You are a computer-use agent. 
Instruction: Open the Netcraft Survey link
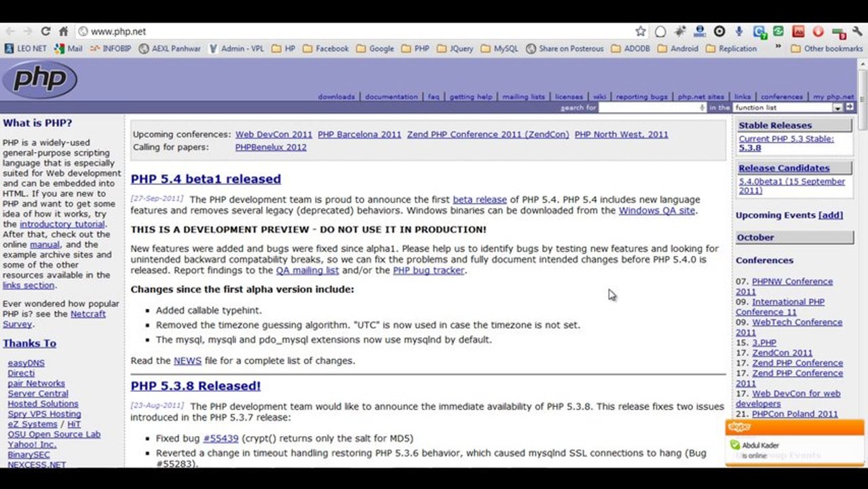54,319
